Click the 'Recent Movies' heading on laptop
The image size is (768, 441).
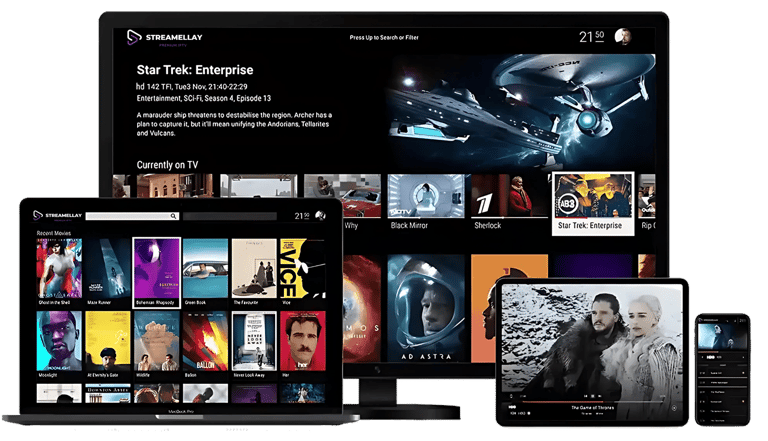pyautogui.click(x=54, y=233)
